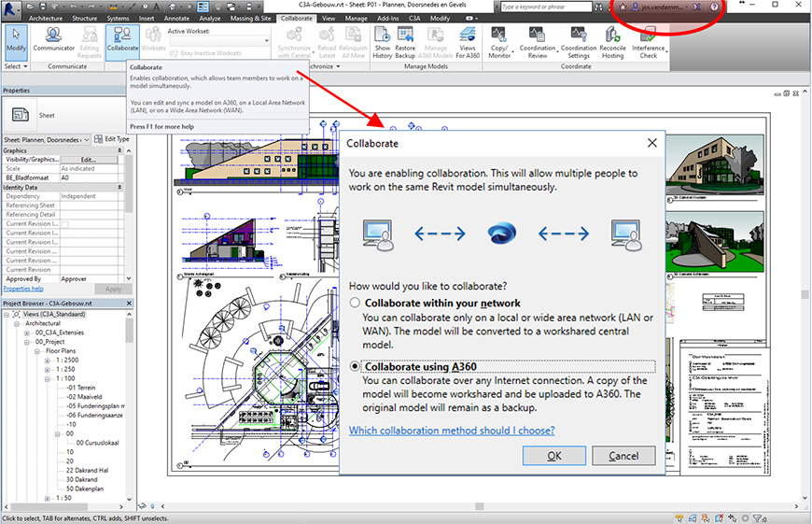Close the Project Browser panel

coord(129,304)
